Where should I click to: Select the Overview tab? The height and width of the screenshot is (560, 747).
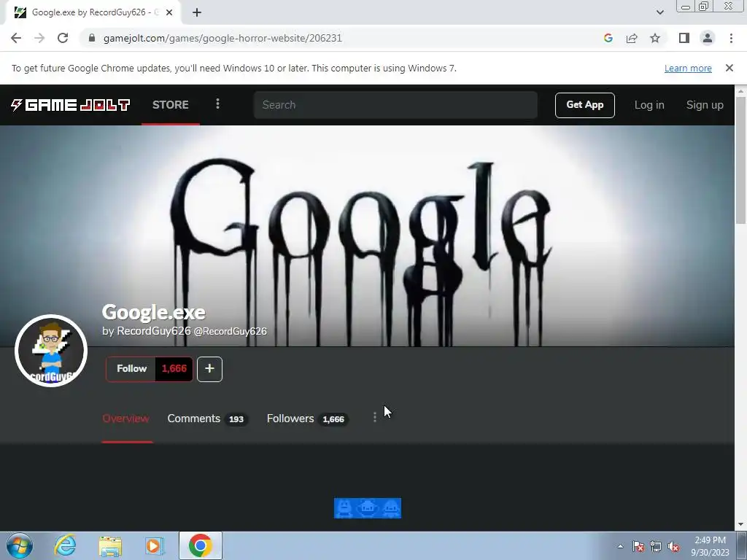125,419
